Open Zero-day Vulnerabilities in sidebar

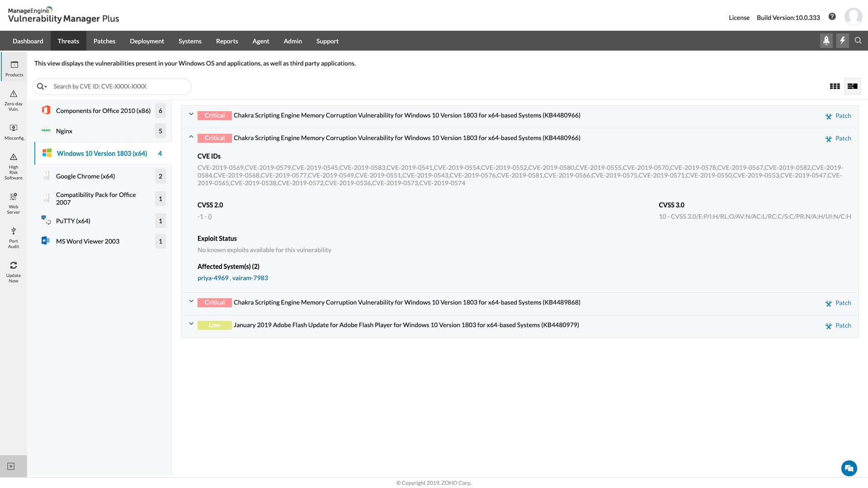point(14,100)
